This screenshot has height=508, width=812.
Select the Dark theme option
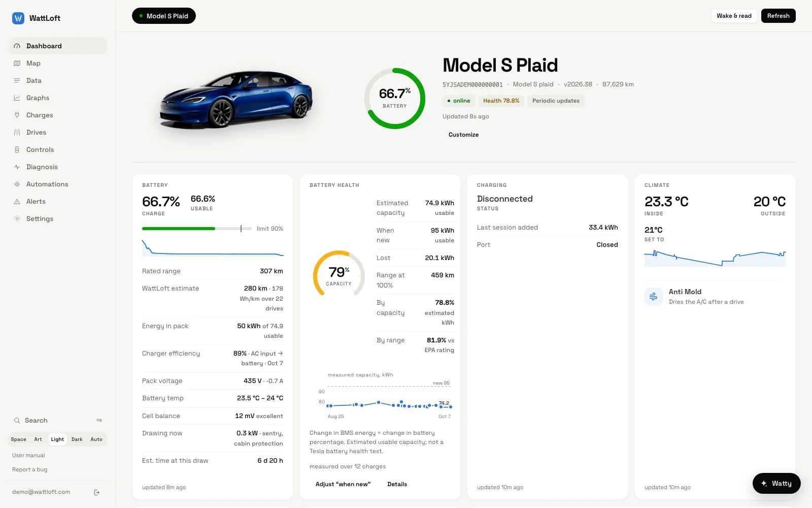pyautogui.click(x=77, y=439)
